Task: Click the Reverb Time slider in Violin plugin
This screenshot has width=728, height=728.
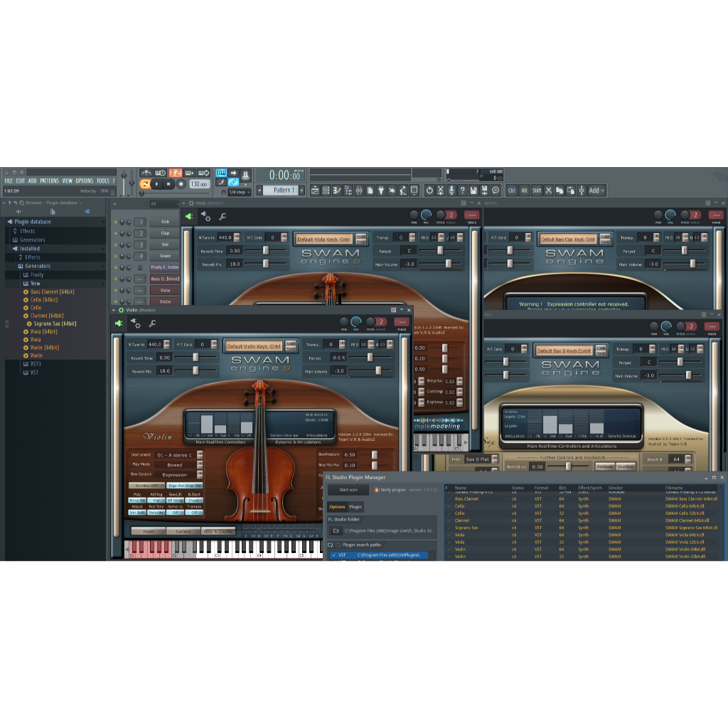Action: [x=187, y=358]
